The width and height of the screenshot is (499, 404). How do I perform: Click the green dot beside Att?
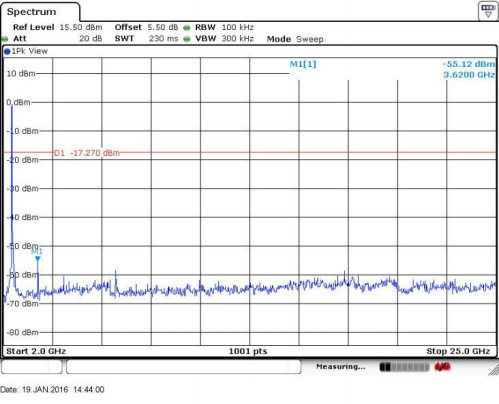5,39
